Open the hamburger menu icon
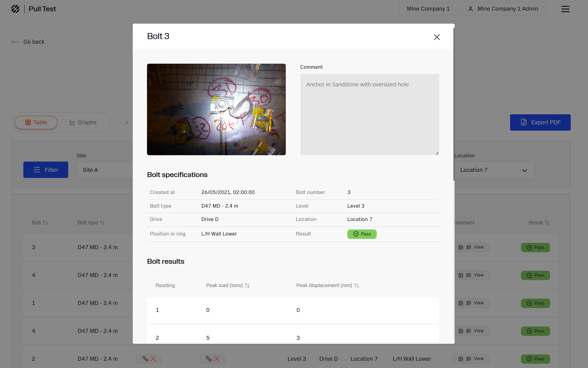 click(x=565, y=9)
